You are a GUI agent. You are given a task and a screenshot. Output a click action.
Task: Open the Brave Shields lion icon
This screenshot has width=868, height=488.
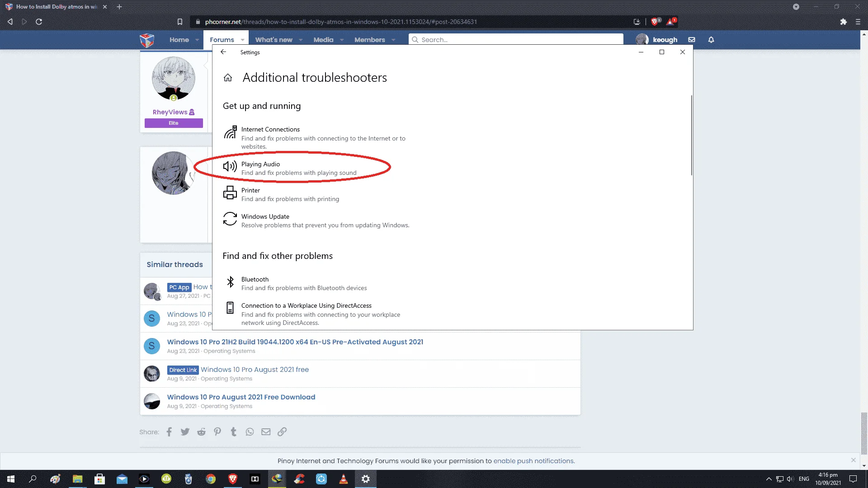[x=655, y=21]
